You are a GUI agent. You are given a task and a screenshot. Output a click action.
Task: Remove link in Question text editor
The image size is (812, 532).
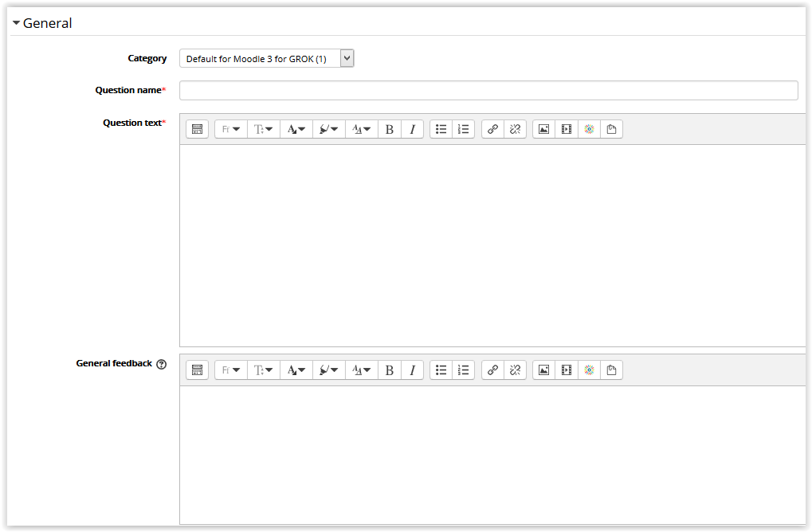pyautogui.click(x=515, y=129)
